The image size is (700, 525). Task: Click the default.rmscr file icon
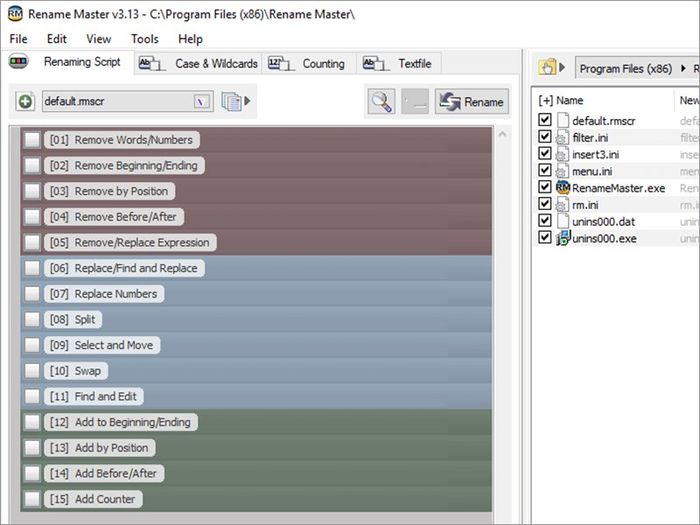[x=563, y=121]
